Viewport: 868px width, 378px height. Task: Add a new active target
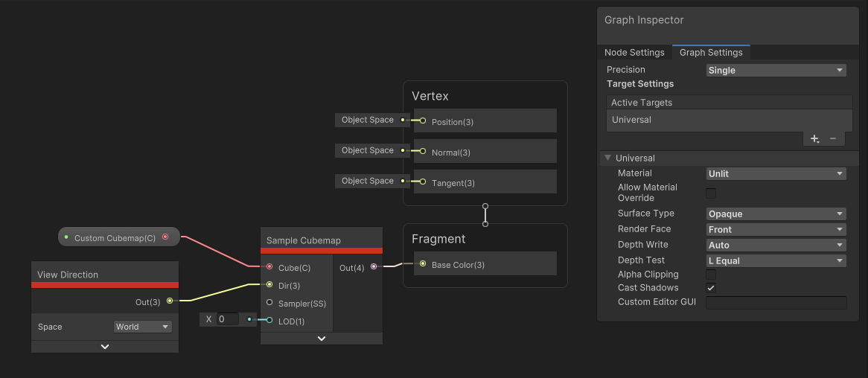pos(814,138)
